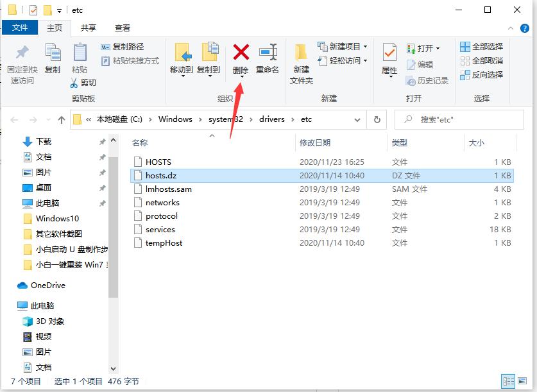The image size is (537, 392).
Task: Click the drivers breadcrumb segment
Action: coord(272,119)
